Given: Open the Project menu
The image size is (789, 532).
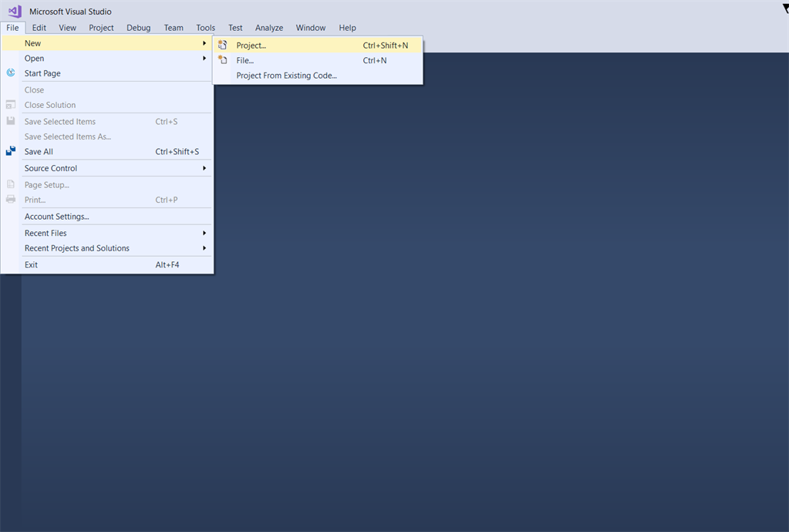Looking at the screenshot, I should pos(101,28).
